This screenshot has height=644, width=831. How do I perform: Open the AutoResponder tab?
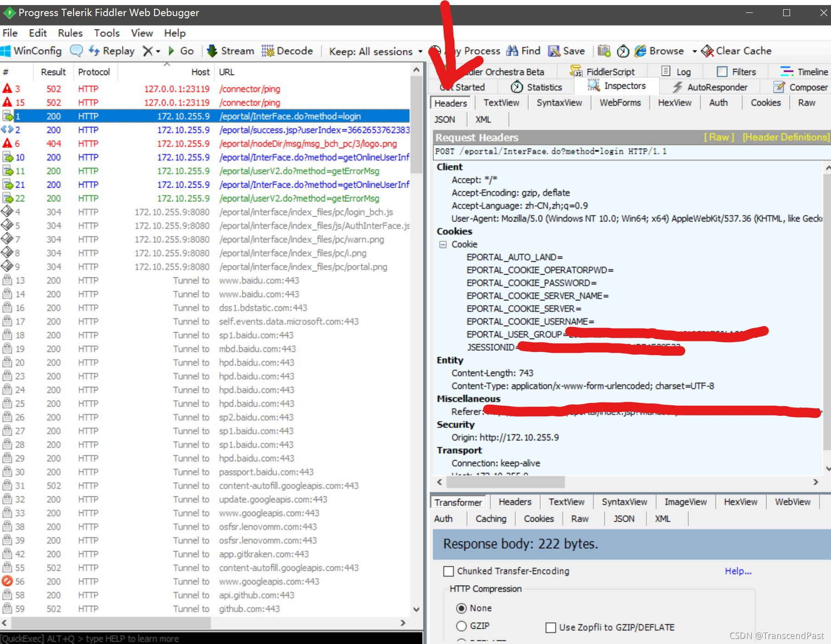point(710,87)
